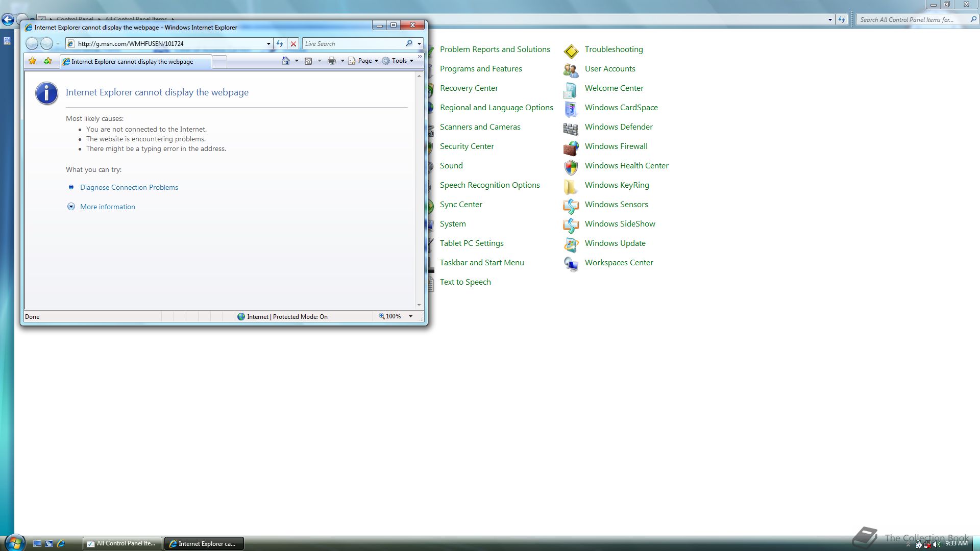Open the zoom level dropdown arrow
The height and width of the screenshot is (551, 980).
(410, 316)
